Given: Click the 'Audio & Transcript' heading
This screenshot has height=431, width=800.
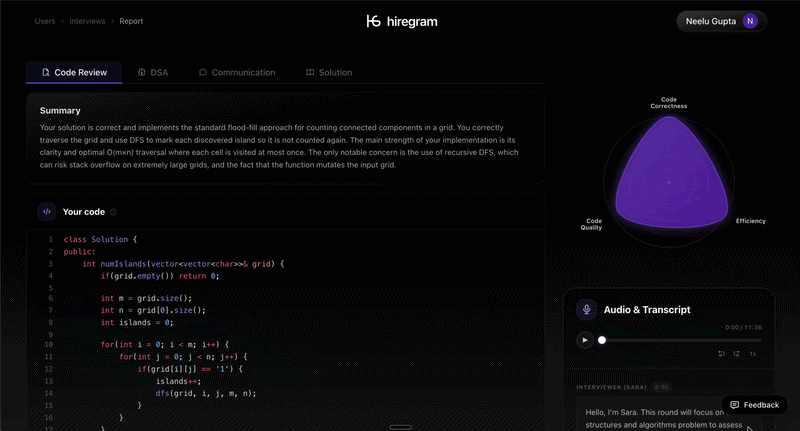Looking at the screenshot, I should (x=647, y=310).
